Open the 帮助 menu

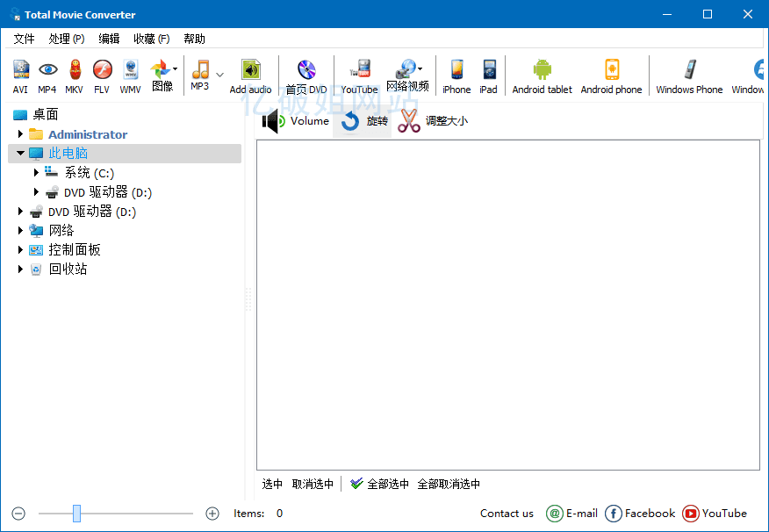pos(194,38)
